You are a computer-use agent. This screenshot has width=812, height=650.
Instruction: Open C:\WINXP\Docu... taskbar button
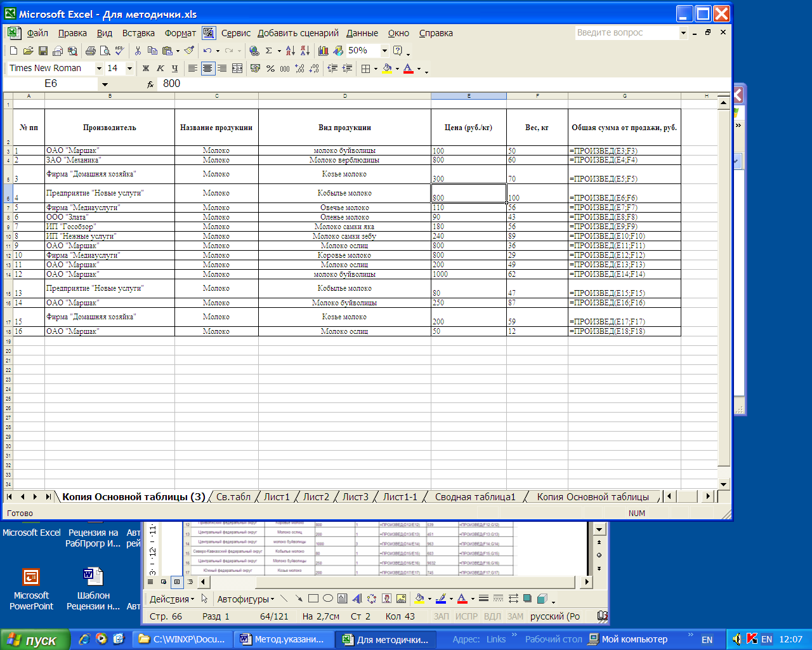tap(183, 640)
